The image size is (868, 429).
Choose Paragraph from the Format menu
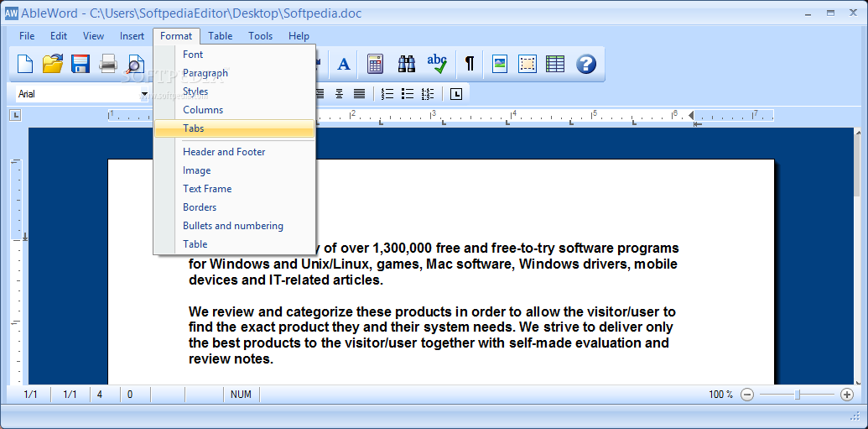[x=234, y=72]
